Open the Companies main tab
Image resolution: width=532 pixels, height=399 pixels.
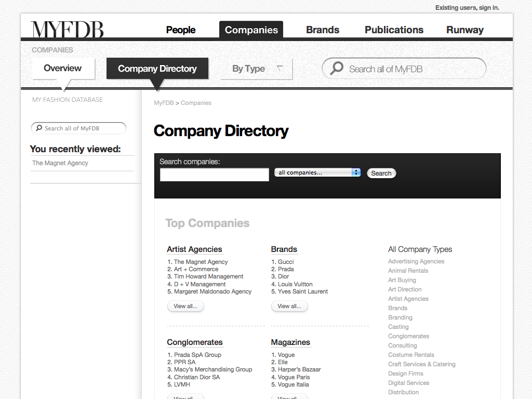click(251, 30)
